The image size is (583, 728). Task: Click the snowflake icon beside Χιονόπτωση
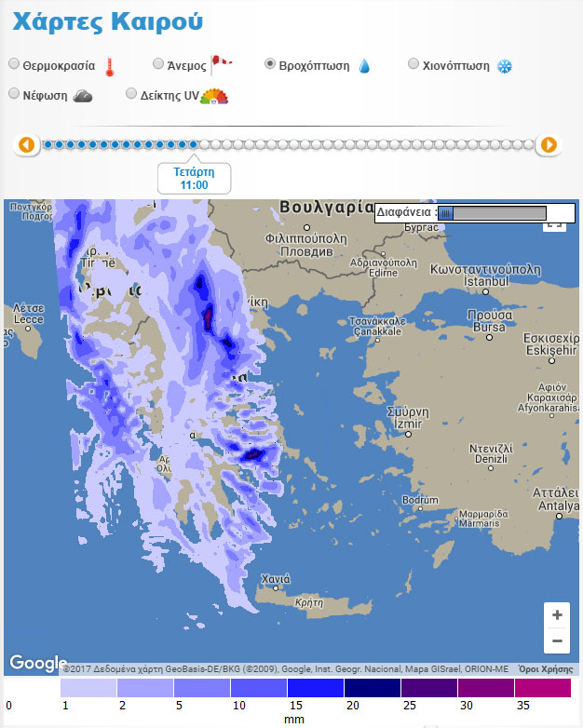pos(505,66)
